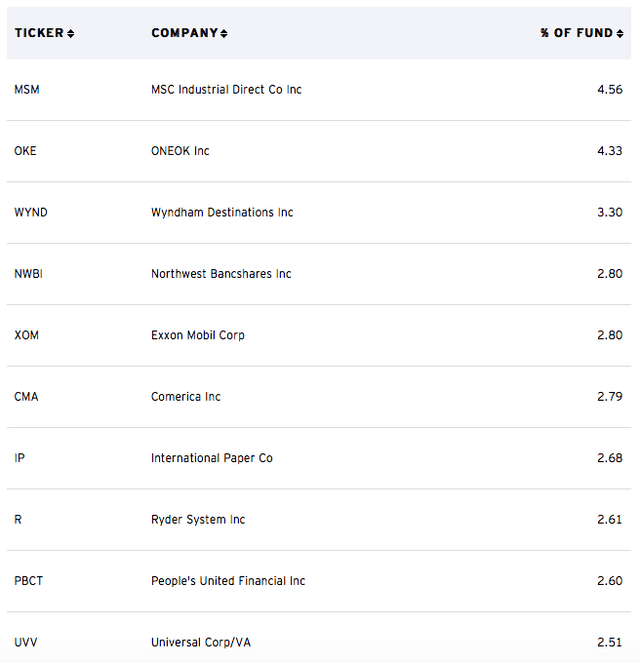This screenshot has width=640, height=663.
Task: Select MSC Industrial Direct Co Inc
Action: [226, 90]
